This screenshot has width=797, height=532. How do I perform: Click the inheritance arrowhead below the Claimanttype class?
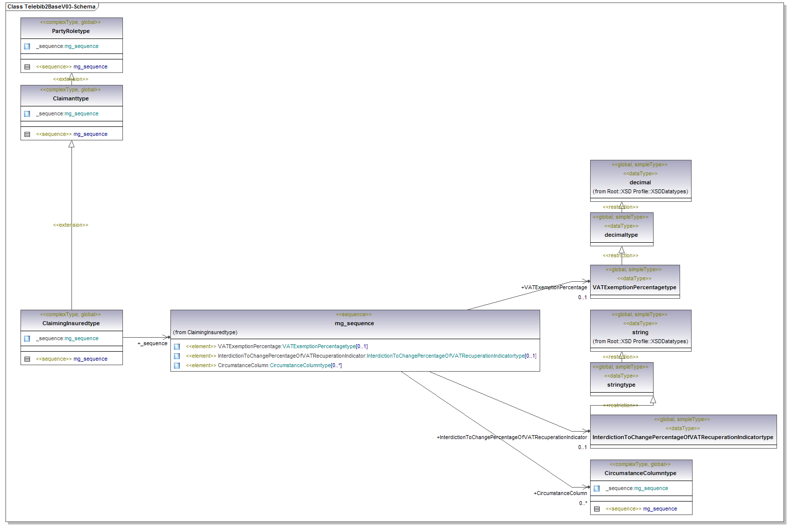(x=71, y=144)
